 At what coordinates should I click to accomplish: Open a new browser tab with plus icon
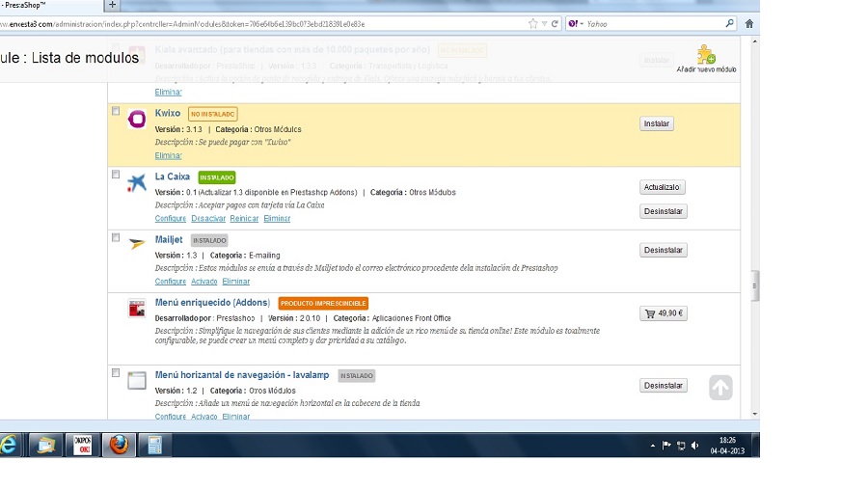(x=112, y=5)
